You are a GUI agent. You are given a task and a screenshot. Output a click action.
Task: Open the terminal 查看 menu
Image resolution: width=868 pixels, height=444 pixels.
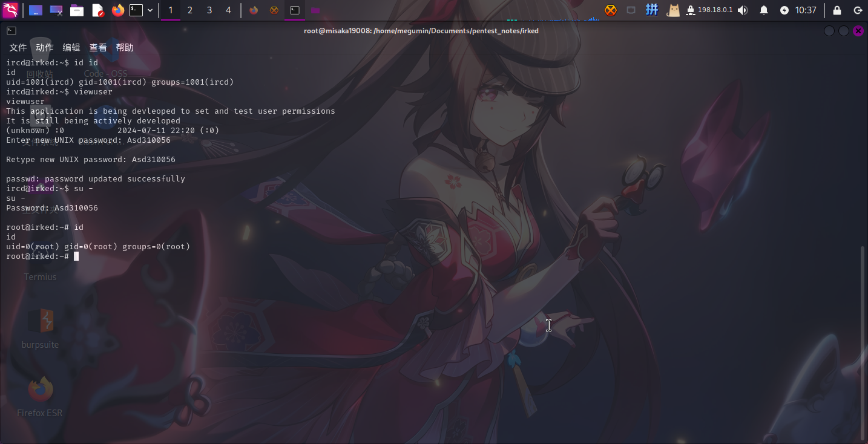pos(98,47)
